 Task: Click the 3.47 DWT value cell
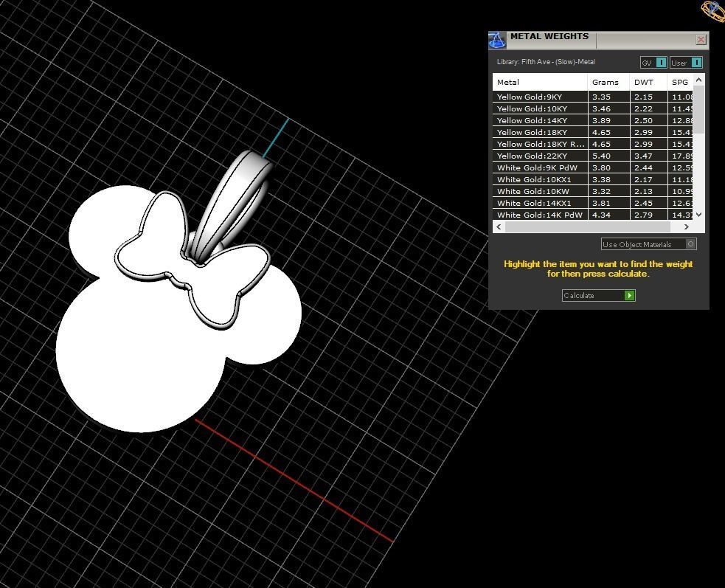click(x=648, y=156)
